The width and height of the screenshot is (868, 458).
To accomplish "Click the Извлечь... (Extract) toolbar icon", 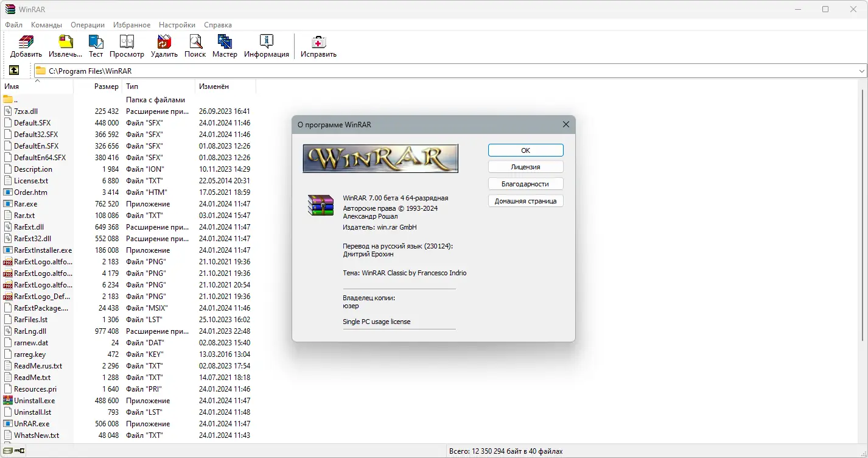I will click(x=65, y=42).
